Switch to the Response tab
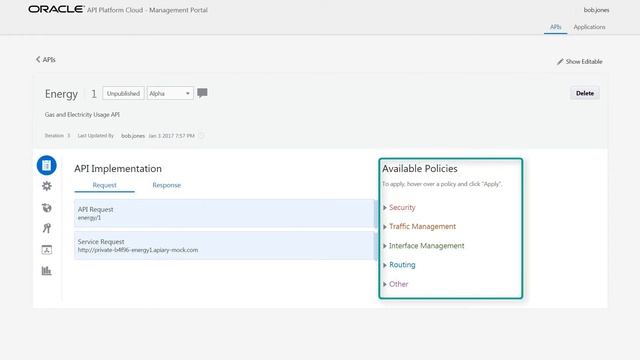 [167, 185]
